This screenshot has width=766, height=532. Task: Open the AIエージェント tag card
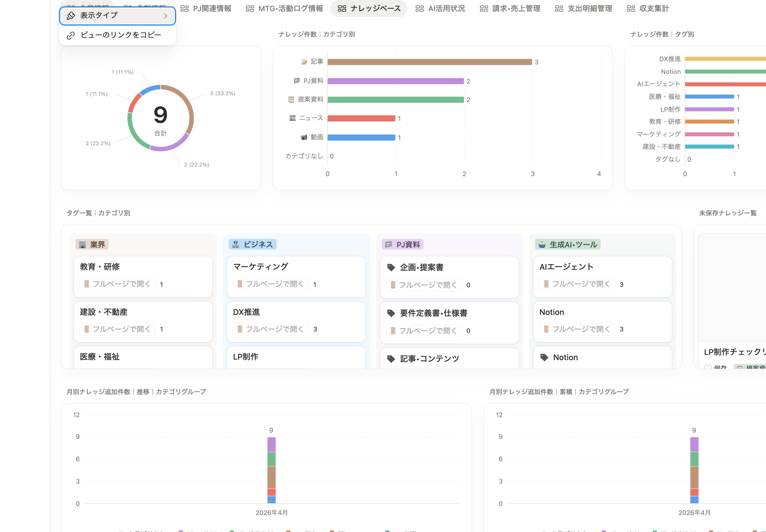(x=602, y=277)
